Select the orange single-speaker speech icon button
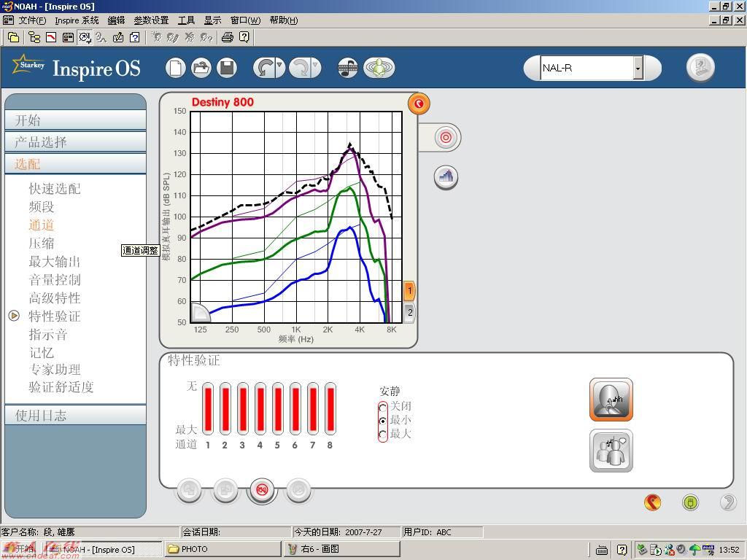This screenshot has width=747, height=560. 611,400
